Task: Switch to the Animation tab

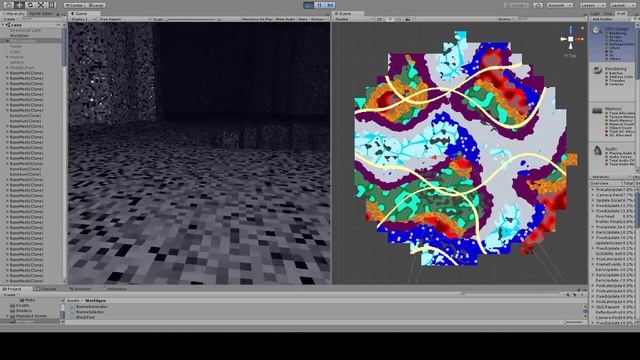Action: coord(115,289)
